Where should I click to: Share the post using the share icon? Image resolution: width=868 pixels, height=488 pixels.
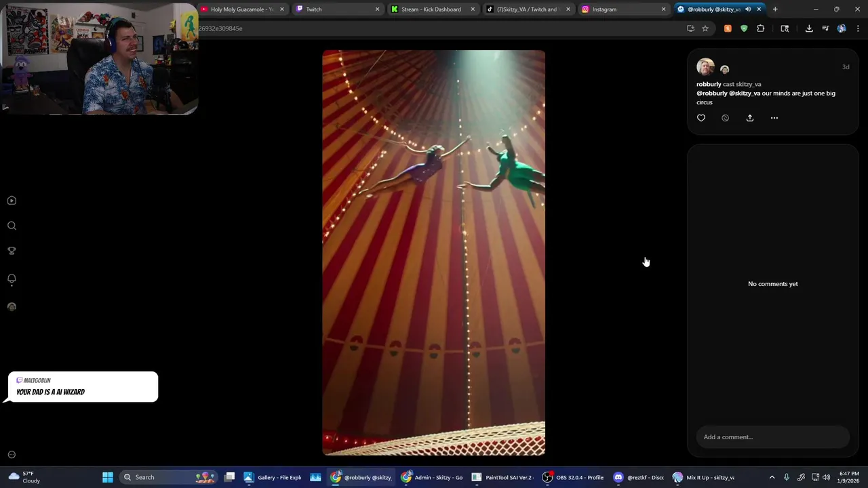750,118
